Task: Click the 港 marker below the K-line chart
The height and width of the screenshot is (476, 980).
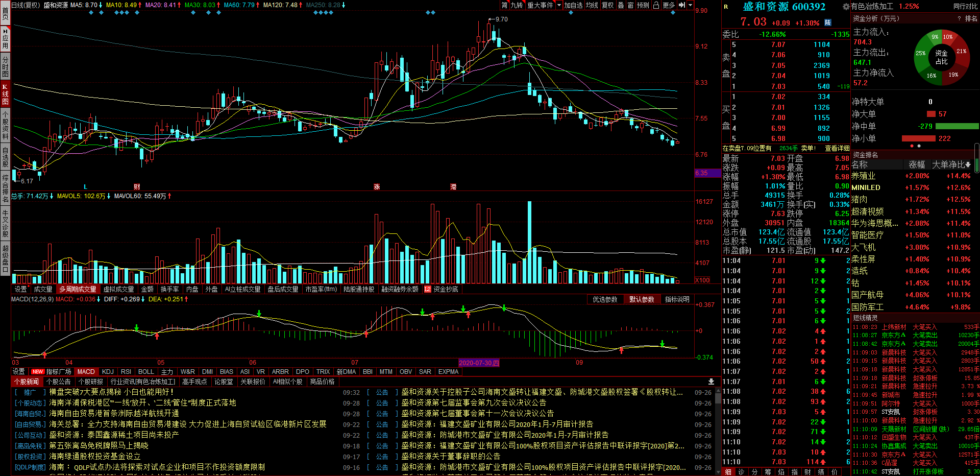Action: 453,187
